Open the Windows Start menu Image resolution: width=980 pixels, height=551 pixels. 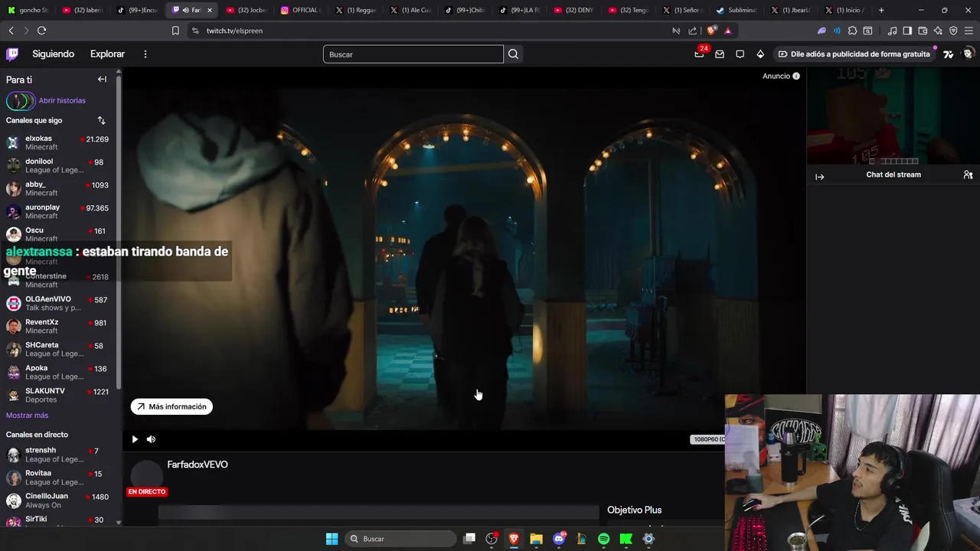pos(332,539)
